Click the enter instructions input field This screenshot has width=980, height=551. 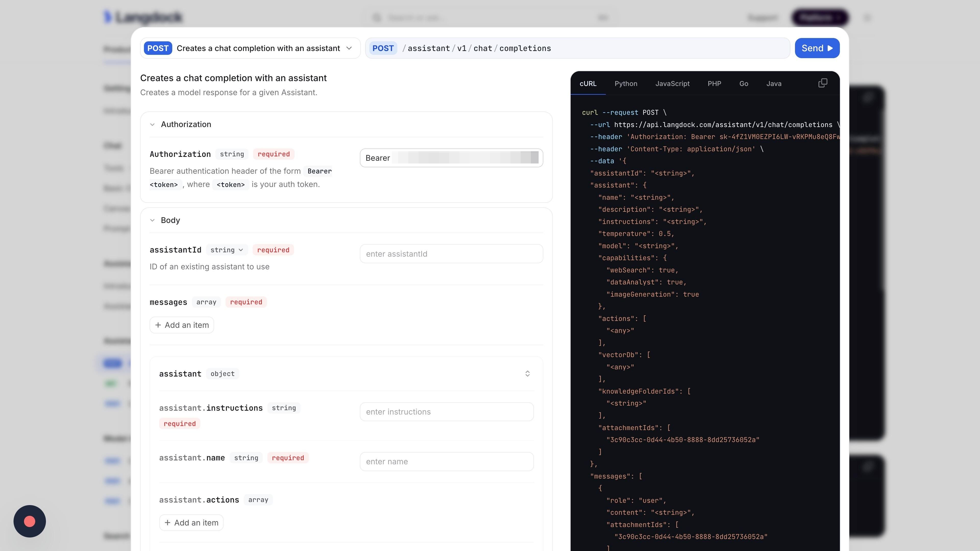pos(446,412)
